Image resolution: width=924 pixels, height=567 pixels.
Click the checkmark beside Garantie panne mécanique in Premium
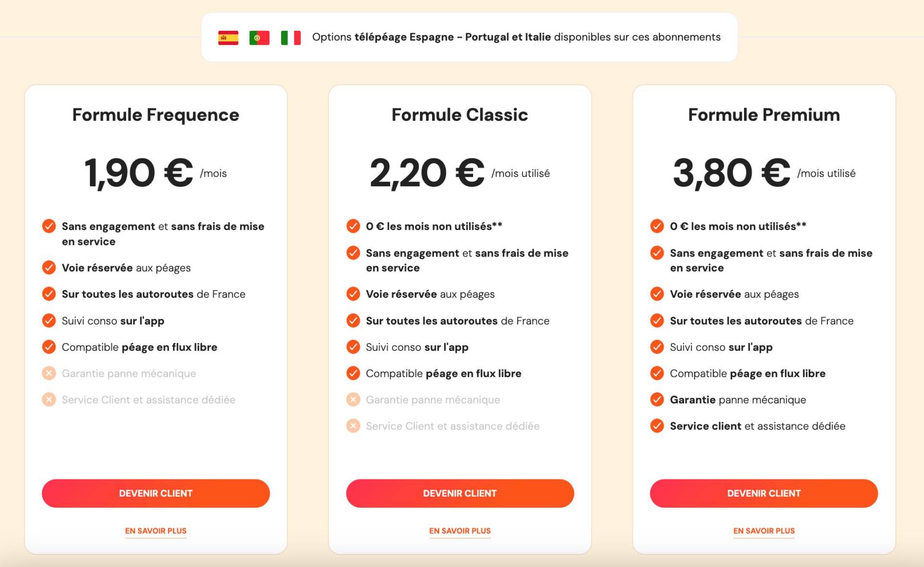(657, 399)
